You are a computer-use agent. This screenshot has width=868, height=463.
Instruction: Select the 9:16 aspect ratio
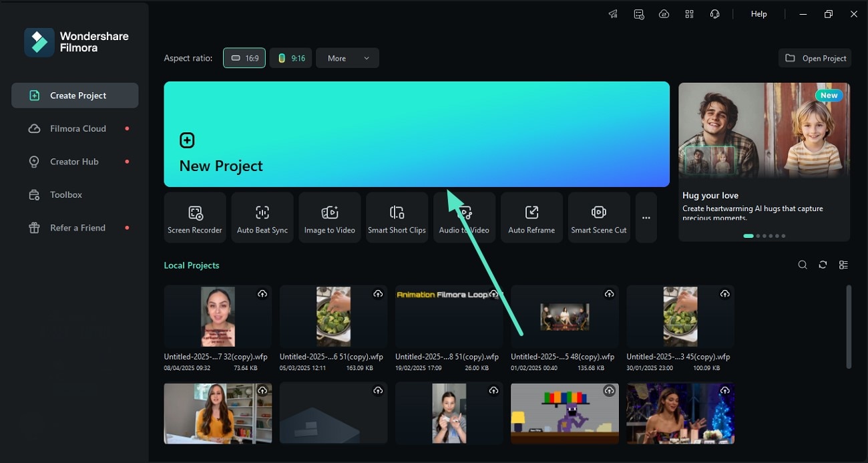point(291,58)
